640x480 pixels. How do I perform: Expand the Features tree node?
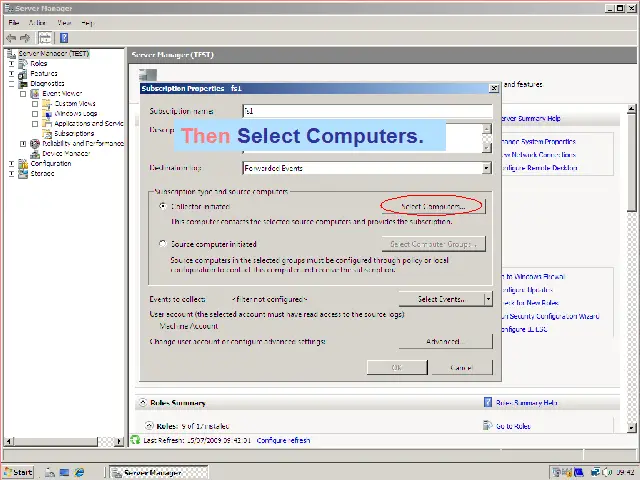(11, 74)
